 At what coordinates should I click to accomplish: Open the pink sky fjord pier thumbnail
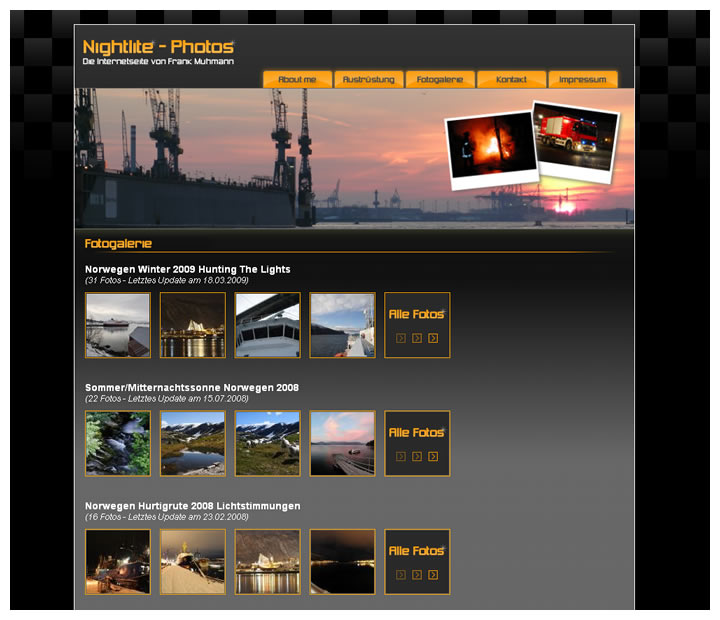(x=343, y=444)
